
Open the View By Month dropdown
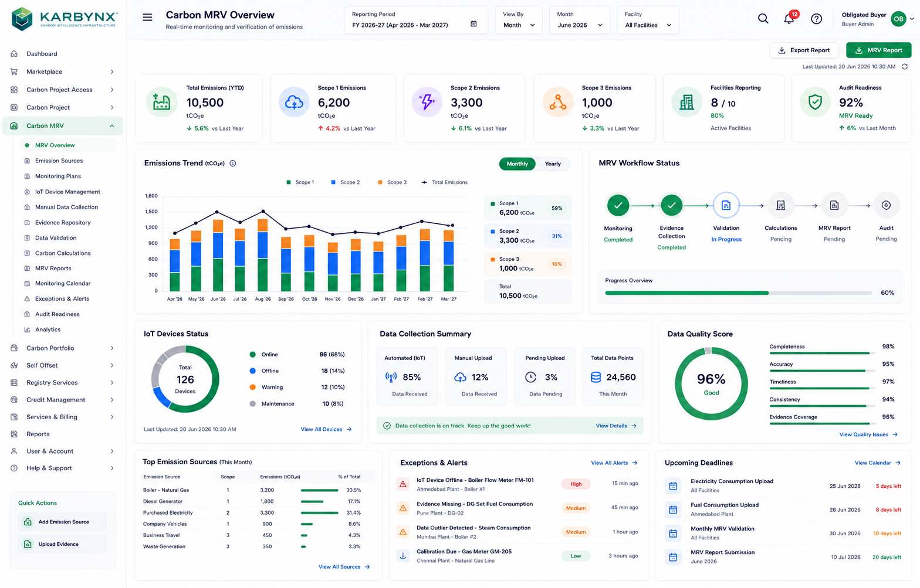click(519, 20)
